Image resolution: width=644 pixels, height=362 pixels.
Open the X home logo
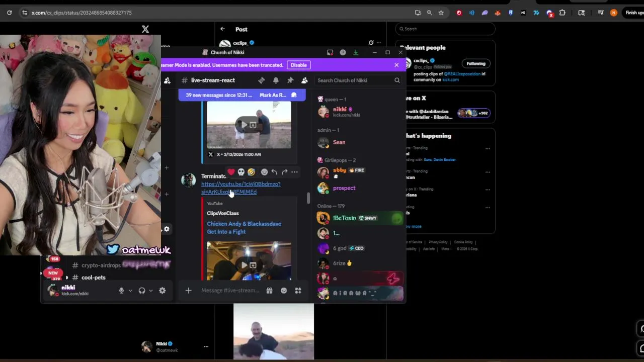(145, 29)
